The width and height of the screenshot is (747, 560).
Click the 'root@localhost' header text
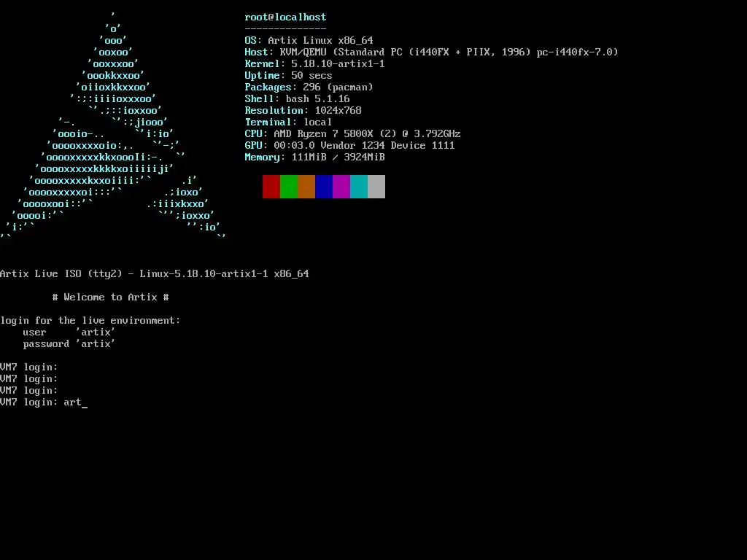pos(285,17)
